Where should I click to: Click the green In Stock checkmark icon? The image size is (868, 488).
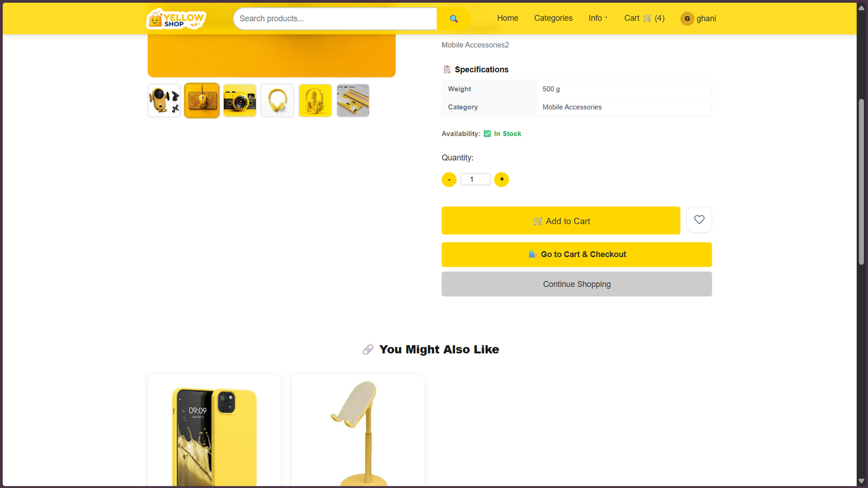(487, 134)
